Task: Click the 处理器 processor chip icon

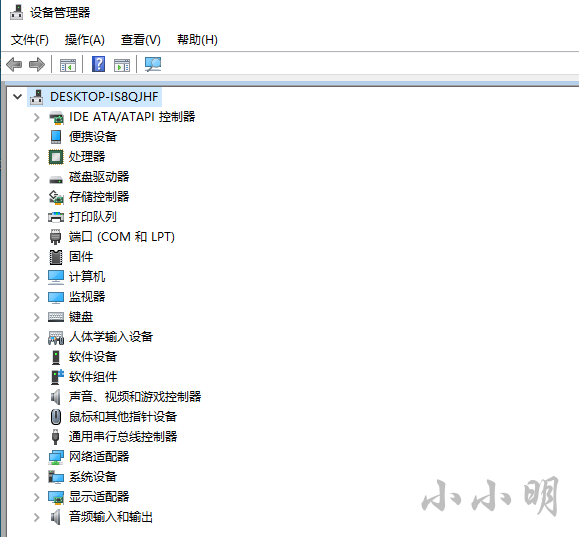Action: [56, 157]
